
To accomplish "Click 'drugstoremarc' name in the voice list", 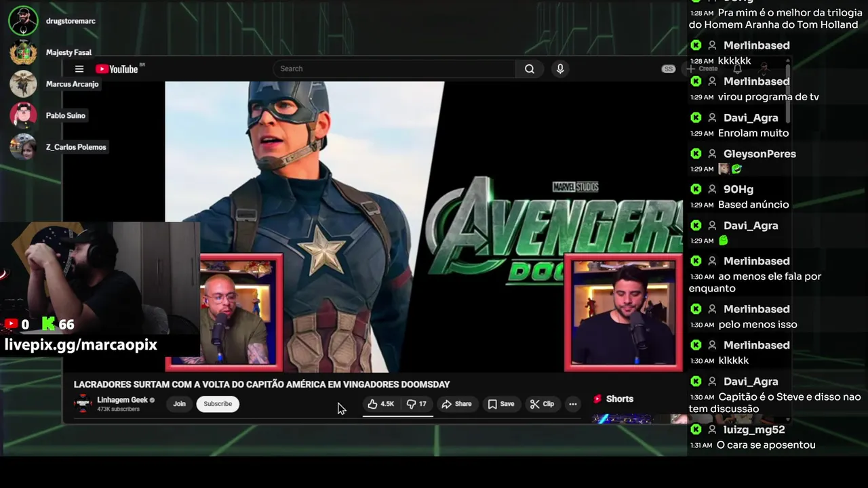I will click(71, 21).
